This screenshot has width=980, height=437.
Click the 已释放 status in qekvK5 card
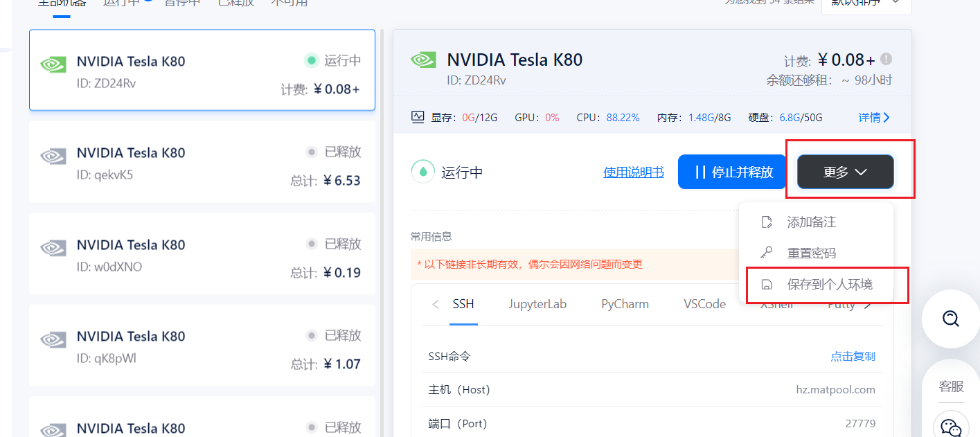343,152
